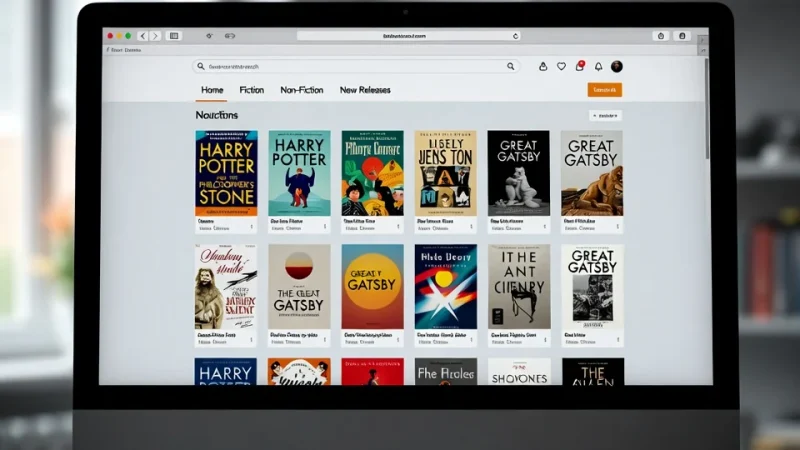Open options menu under gray lion Gatsby card

pos(617,227)
